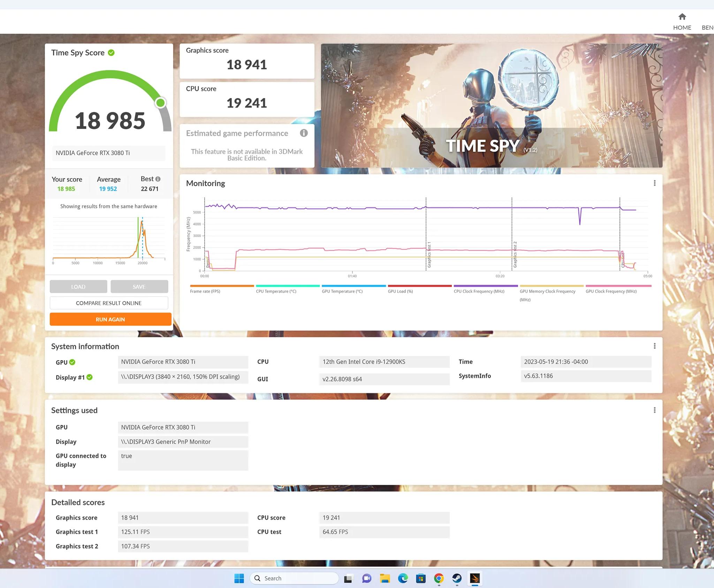
Task: Click the NVIDIA GeForce RTX 3080 Ti score field
Action: click(109, 153)
